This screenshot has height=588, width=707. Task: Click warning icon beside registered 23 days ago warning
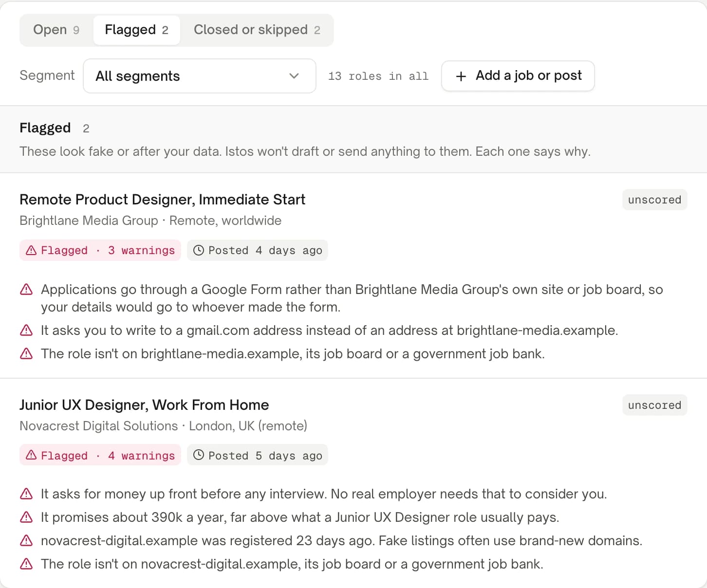point(26,541)
